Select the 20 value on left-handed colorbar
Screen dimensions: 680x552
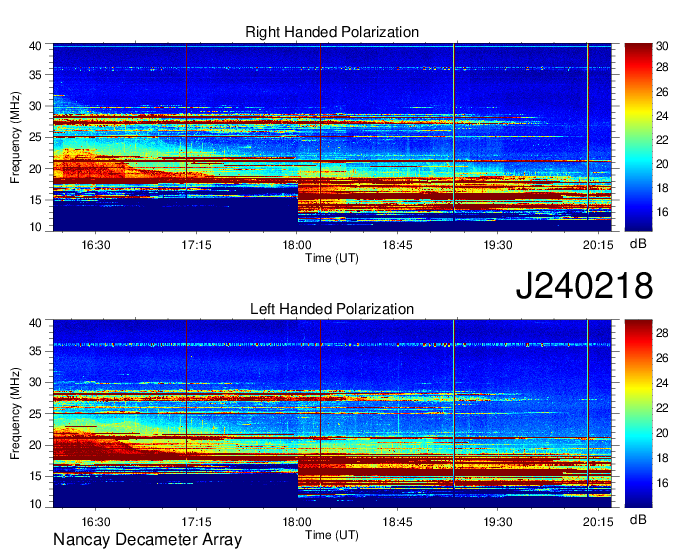662,433
